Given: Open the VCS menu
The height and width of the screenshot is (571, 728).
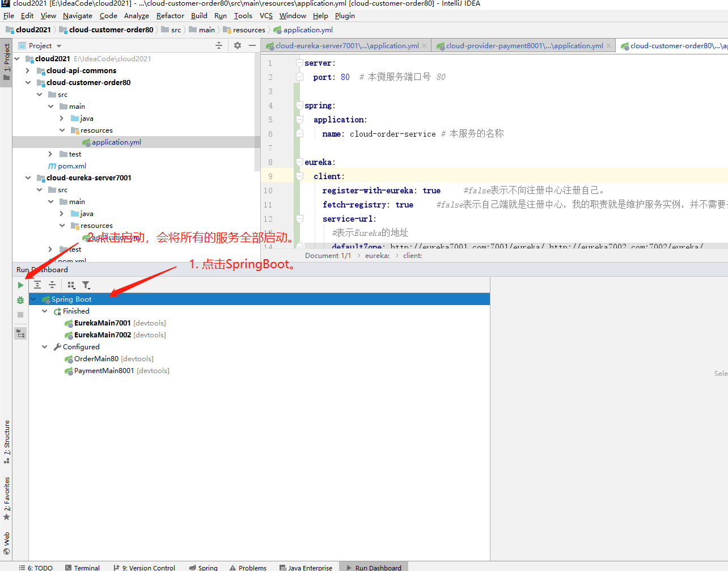Looking at the screenshot, I should (266, 15).
